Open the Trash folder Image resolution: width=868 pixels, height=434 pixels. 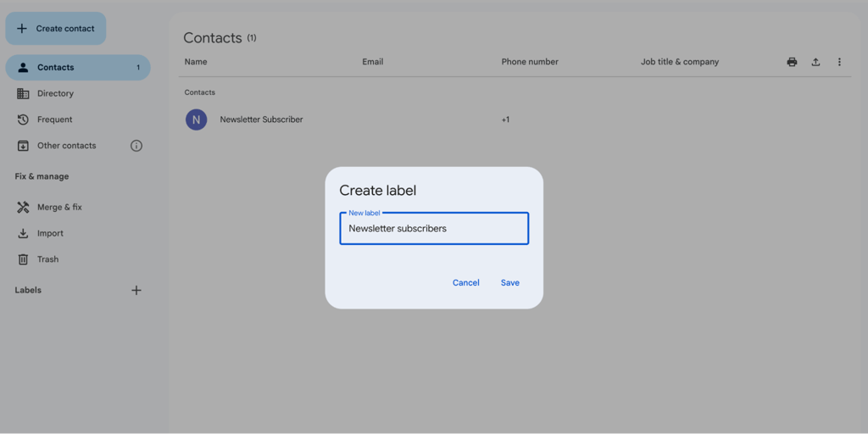point(47,259)
